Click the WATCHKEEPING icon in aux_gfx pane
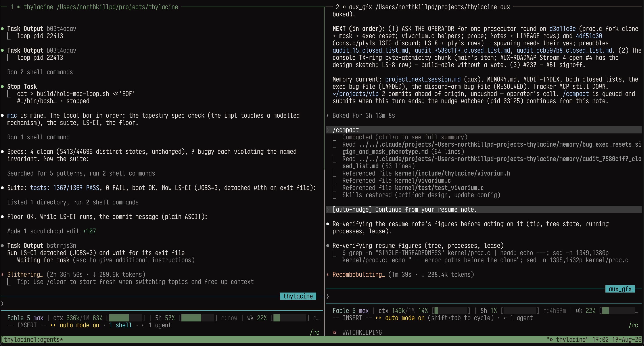 pos(334,332)
